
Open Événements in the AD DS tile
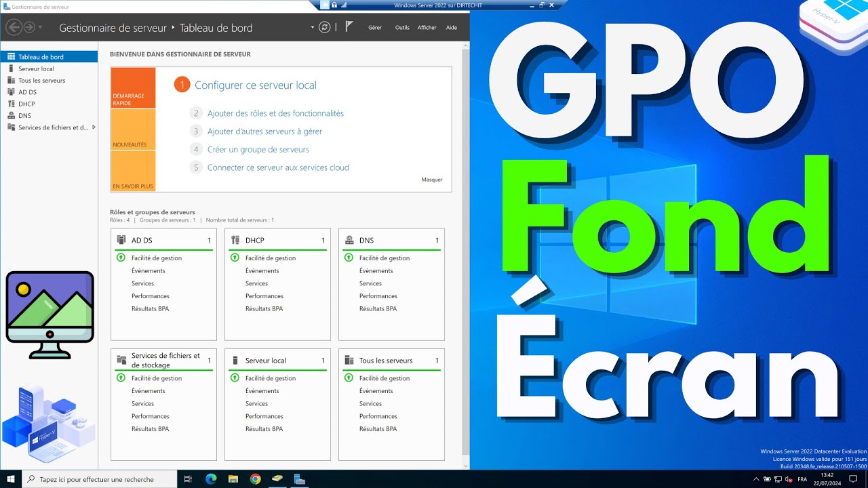[149, 270]
